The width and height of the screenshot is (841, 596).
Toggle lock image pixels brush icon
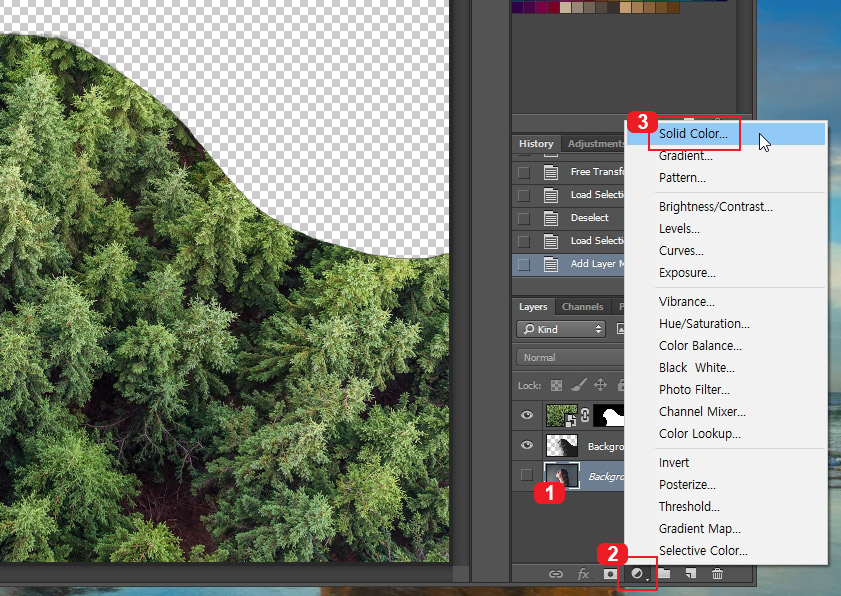pos(579,385)
